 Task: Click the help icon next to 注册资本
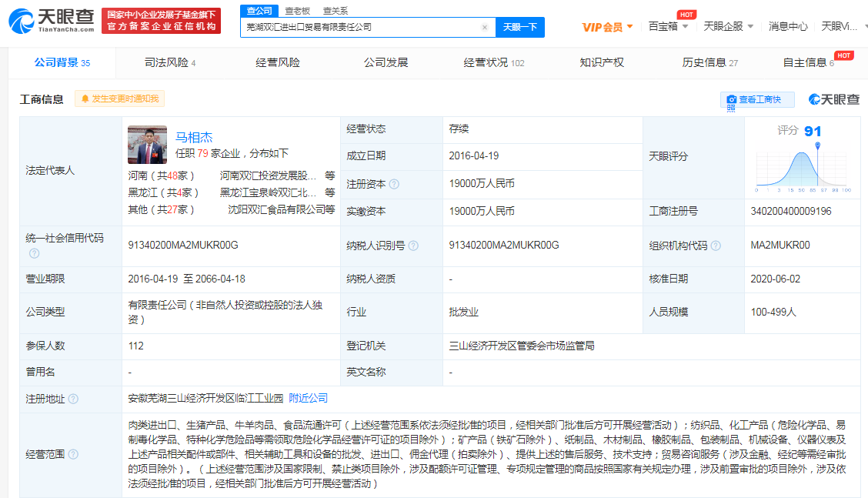tap(394, 184)
